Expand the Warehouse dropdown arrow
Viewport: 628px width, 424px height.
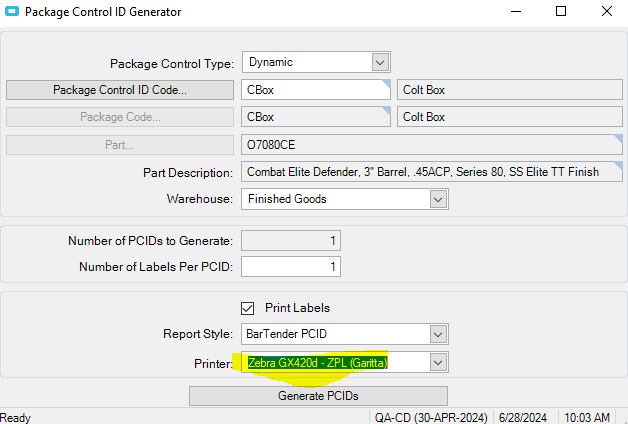click(438, 199)
